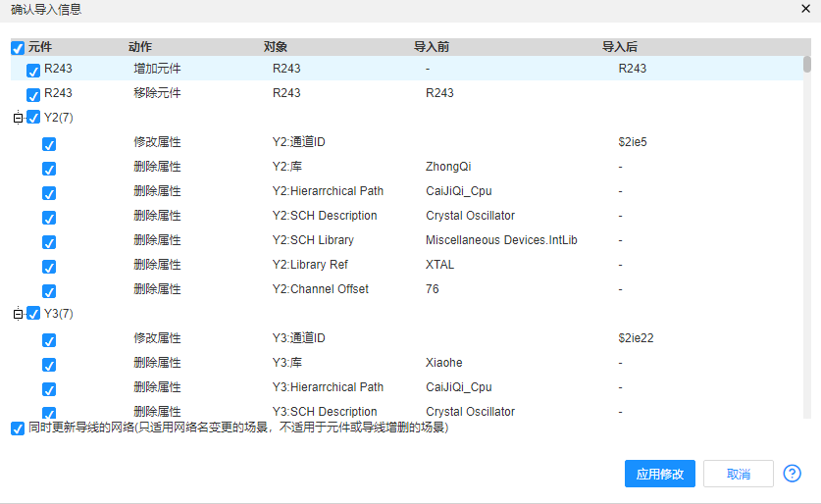Close the import confirmation dialog
Viewport: 821px width, 504px height.
[805, 8]
